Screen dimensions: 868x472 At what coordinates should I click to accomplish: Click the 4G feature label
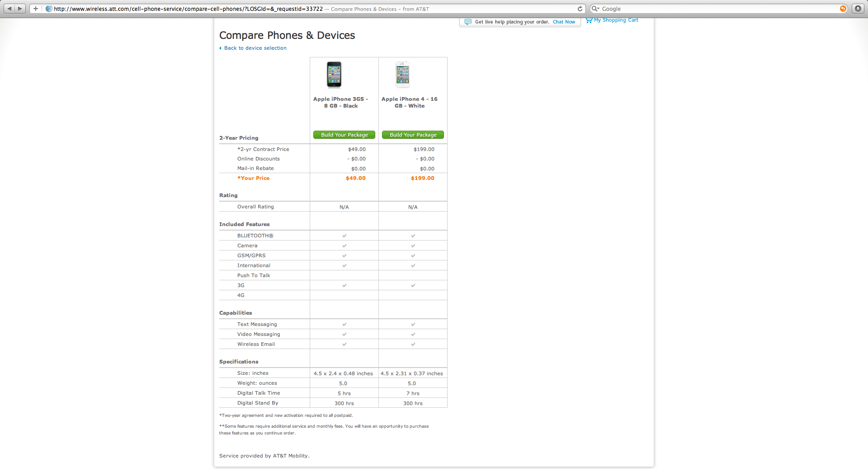tap(241, 295)
